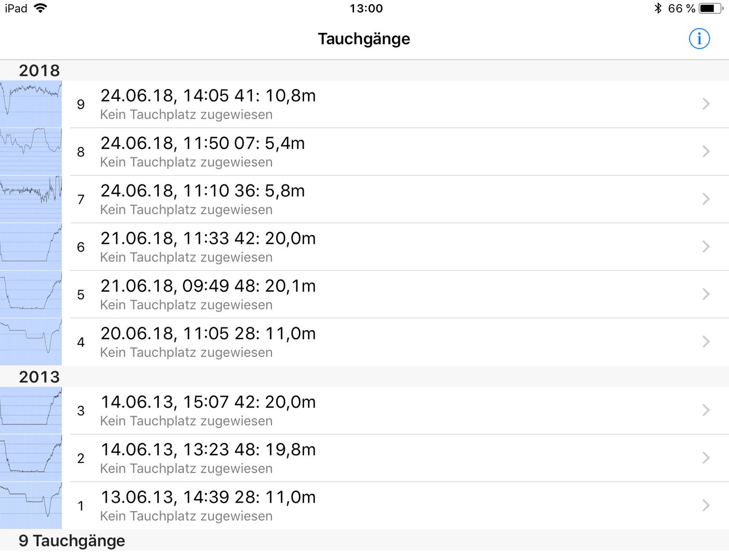
Task: Tap the depth profile thumbnail for dive 8
Action: [x=31, y=152]
